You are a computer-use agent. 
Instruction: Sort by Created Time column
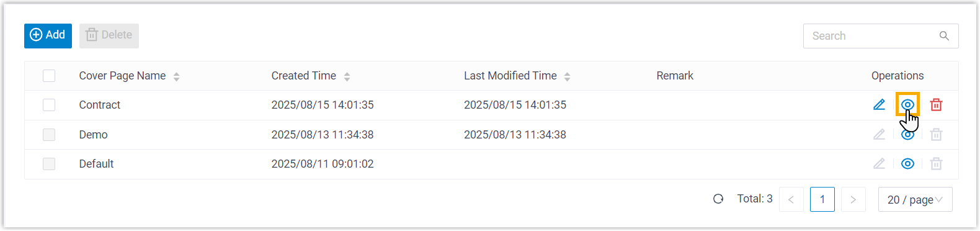tap(347, 76)
